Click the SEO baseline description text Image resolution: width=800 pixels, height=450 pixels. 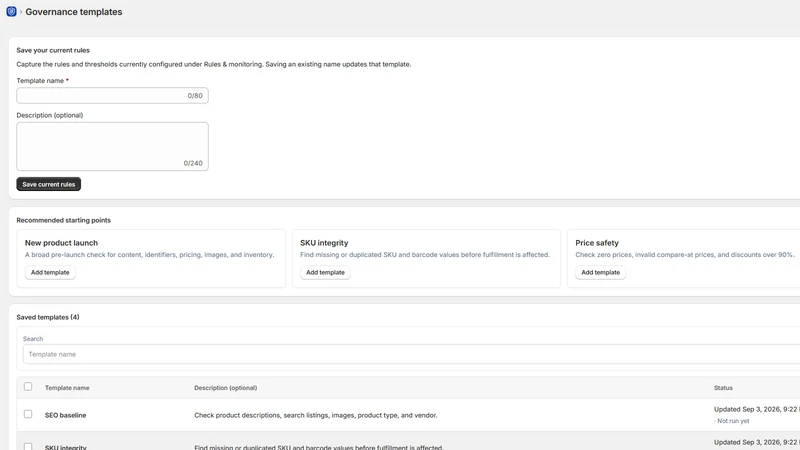point(315,415)
